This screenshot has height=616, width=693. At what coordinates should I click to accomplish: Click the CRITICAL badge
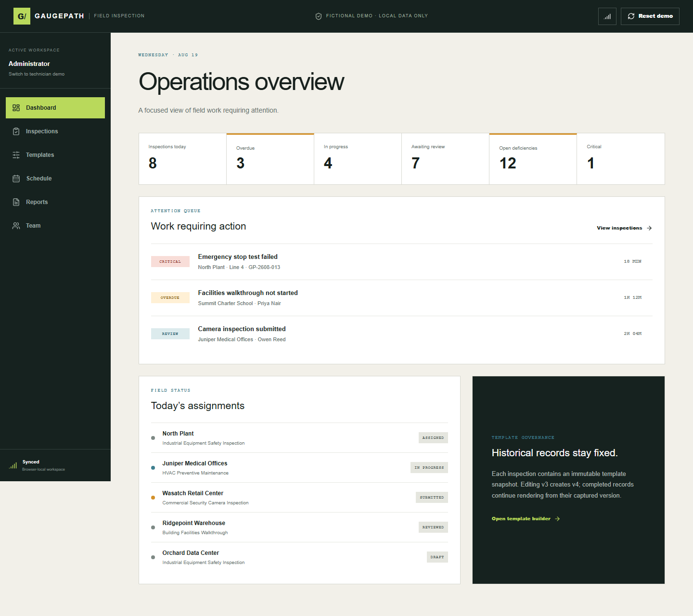pos(170,262)
